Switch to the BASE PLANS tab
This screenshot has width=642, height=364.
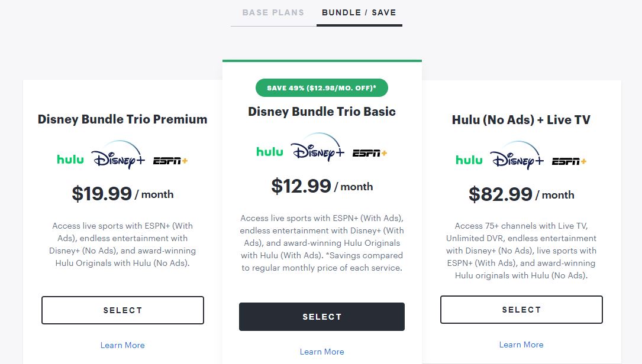tap(273, 12)
